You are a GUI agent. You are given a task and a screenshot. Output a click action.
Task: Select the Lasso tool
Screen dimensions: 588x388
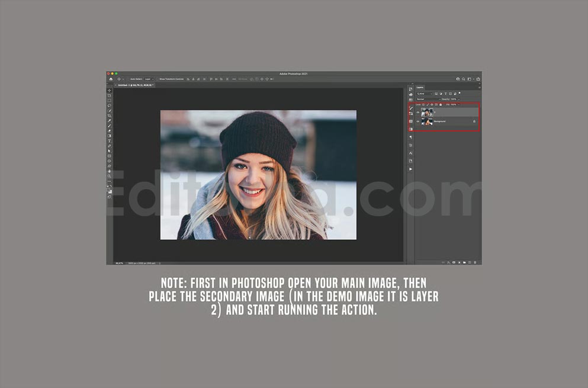point(110,105)
